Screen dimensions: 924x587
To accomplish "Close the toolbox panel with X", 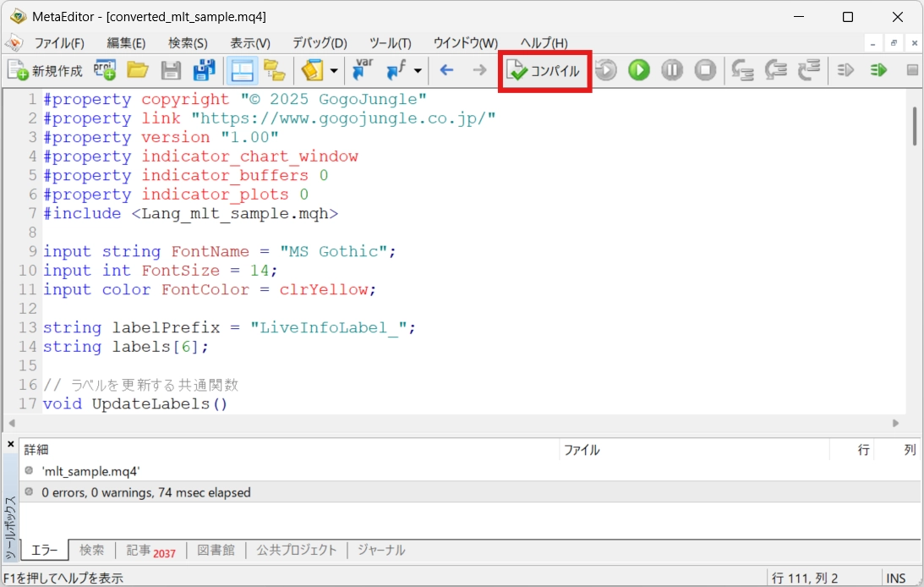I will click(10, 444).
